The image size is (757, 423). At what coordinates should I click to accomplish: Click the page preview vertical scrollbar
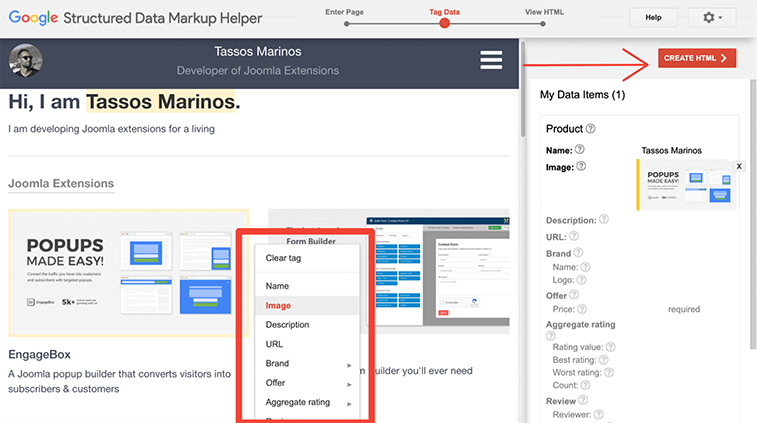coord(523,88)
